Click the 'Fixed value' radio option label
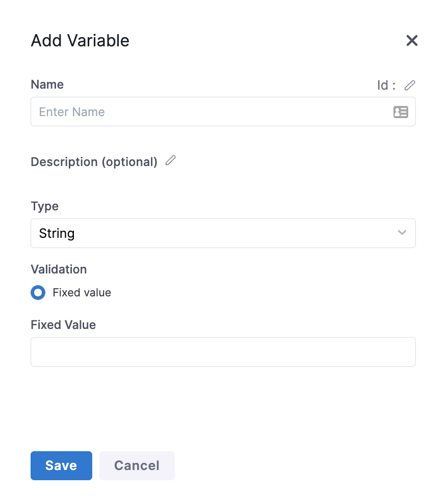 click(x=82, y=293)
